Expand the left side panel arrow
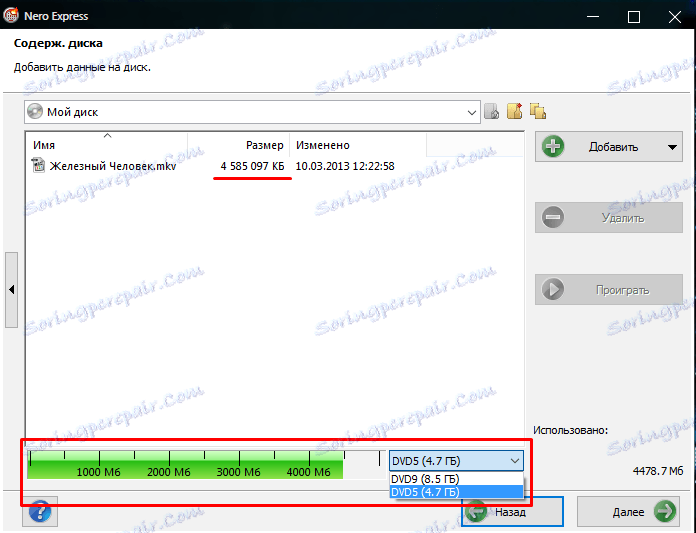The image size is (696, 533). (12, 290)
